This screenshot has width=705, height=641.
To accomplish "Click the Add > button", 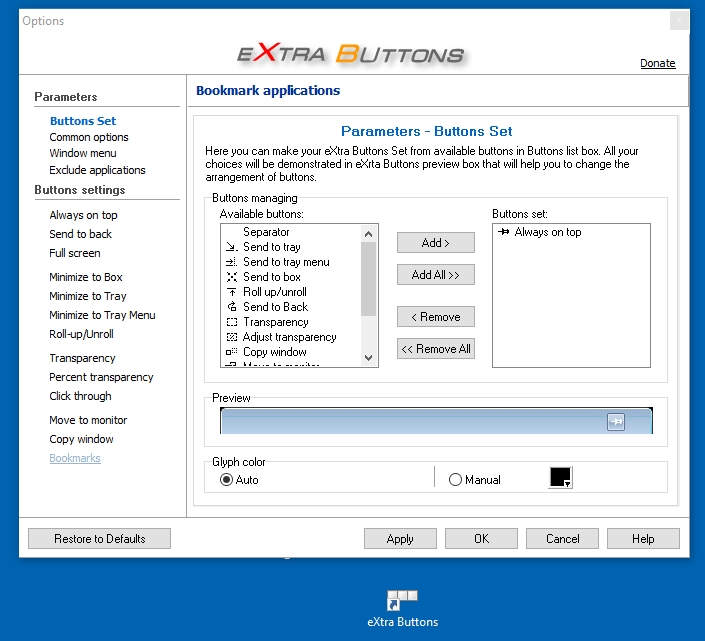I will [436, 243].
